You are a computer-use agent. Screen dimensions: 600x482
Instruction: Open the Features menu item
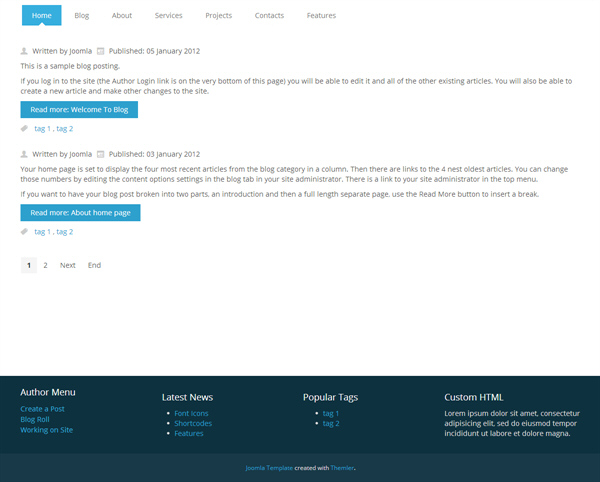[x=321, y=16]
